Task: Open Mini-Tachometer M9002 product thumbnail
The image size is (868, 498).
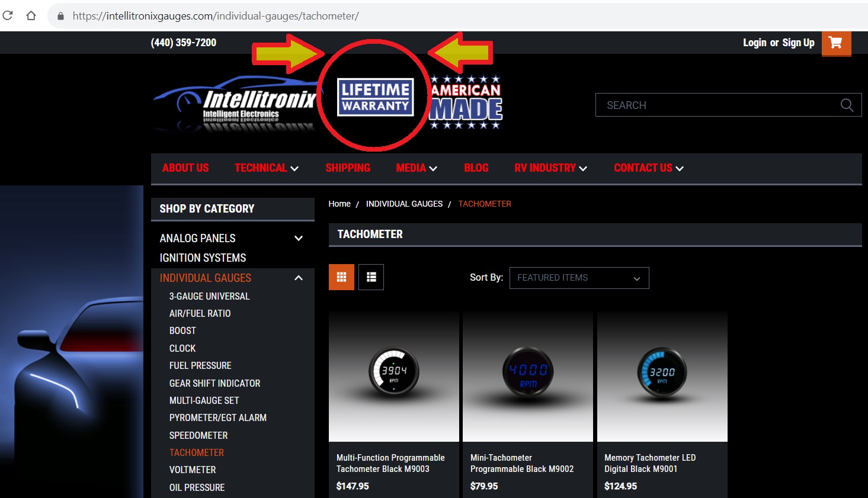Action: click(x=527, y=377)
